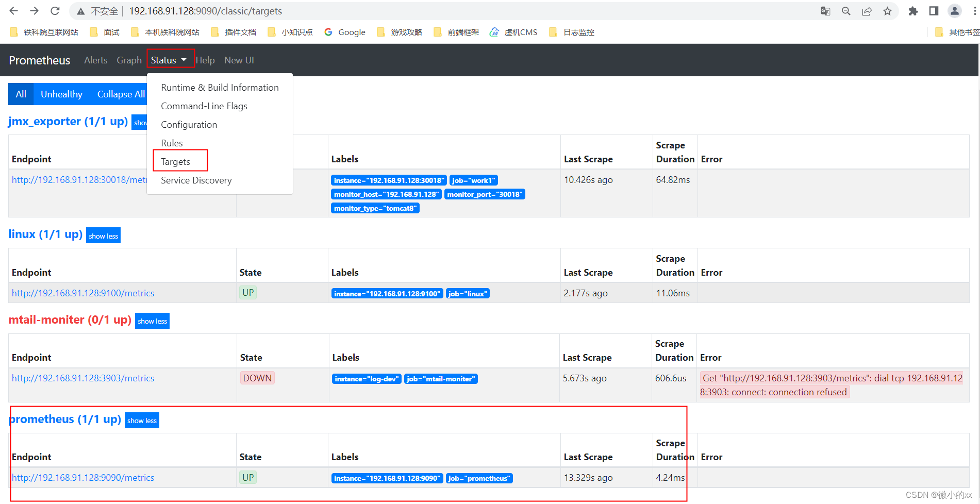Collapse linux group with show less
This screenshot has height=504, width=980.
click(103, 236)
